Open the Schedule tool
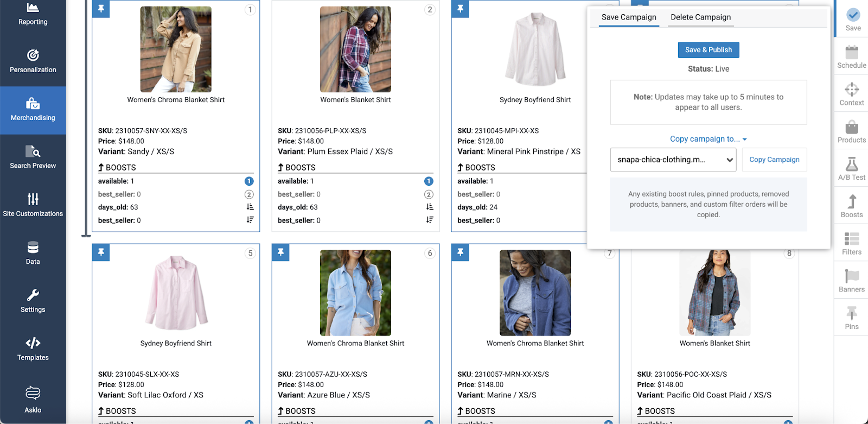The width and height of the screenshot is (868, 424). pyautogui.click(x=851, y=57)
